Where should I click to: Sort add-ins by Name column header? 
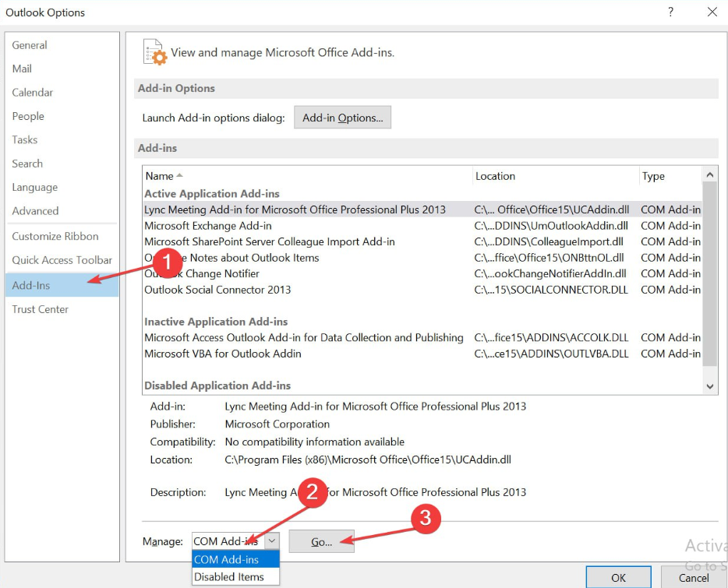point(307,176)
